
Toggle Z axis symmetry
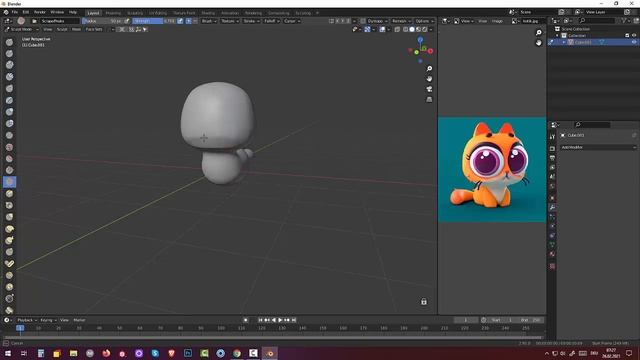click(349, 21)
